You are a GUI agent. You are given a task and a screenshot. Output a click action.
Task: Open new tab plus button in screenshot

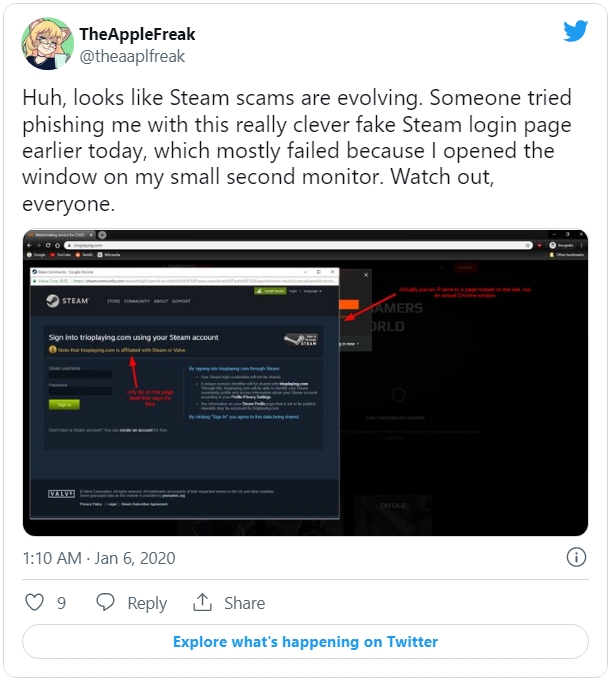pos(102,235)
